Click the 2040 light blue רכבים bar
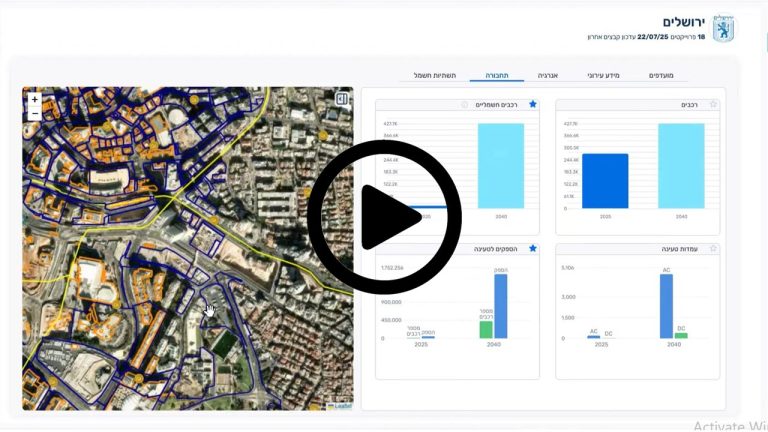This screenshot has height=432, width=768. click(681, 166)
